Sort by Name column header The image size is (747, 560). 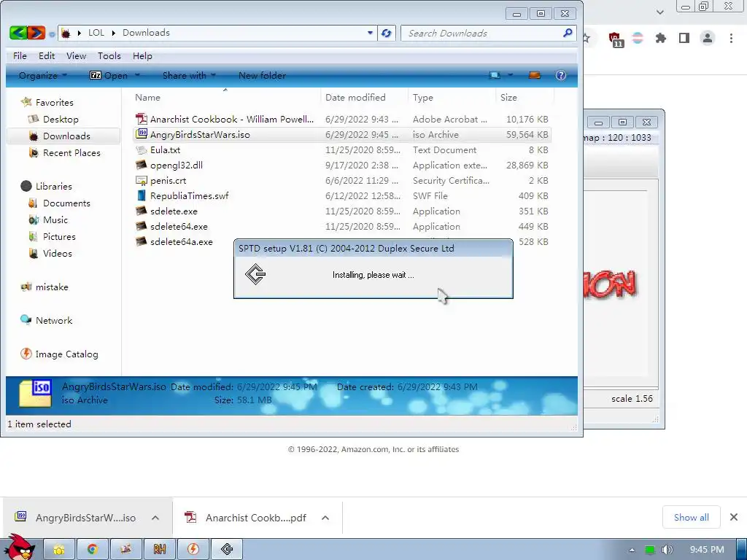click(147, 97)
